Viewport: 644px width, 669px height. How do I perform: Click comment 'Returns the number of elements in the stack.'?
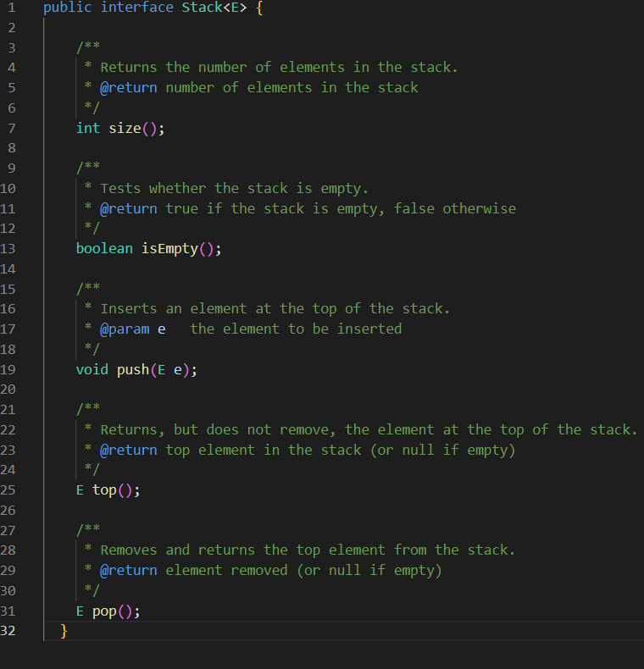(x=279, y=67)
